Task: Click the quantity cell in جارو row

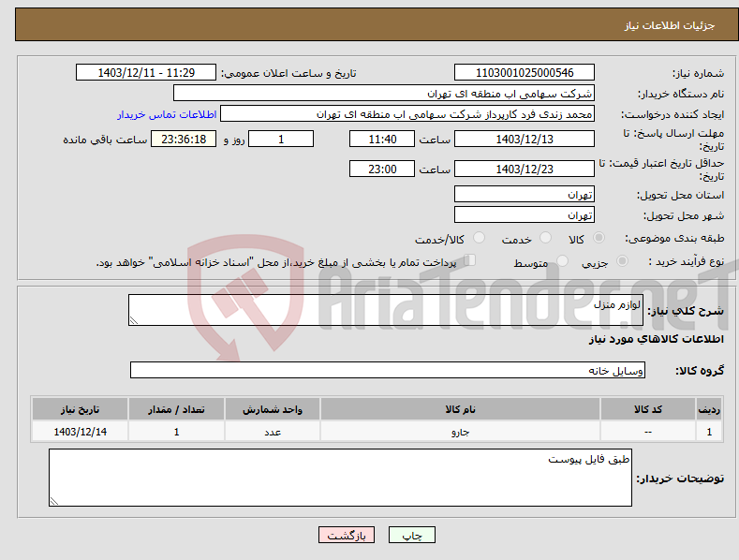Action: coord(176,432)
